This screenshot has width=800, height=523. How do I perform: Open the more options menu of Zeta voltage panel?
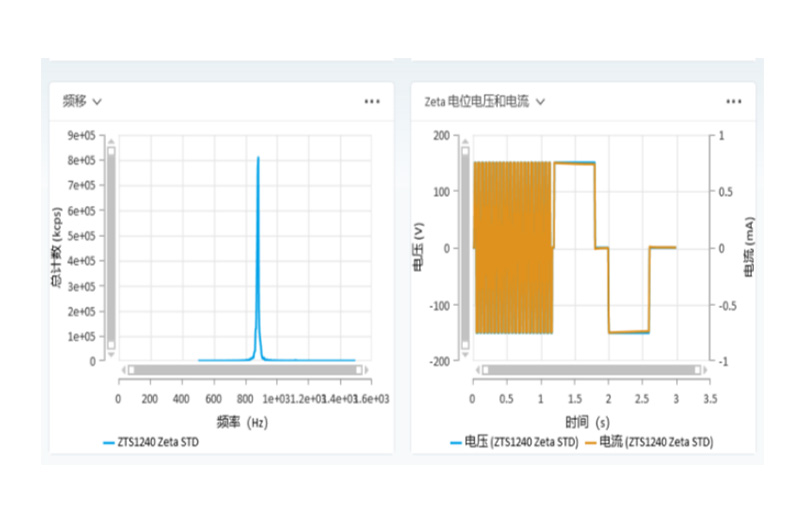[x=734, y=102]
